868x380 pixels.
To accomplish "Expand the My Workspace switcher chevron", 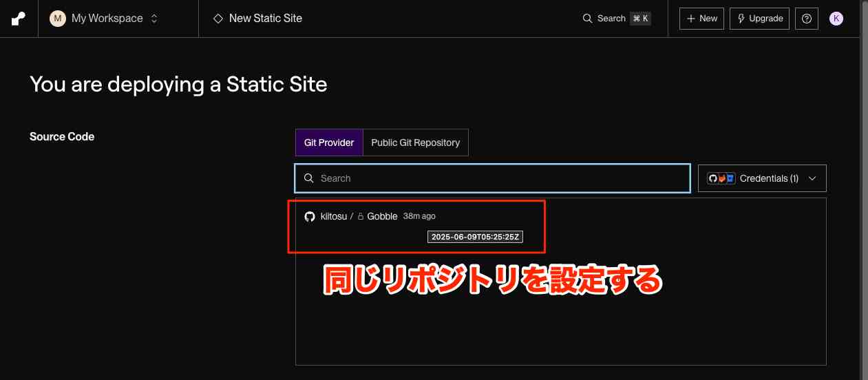I will [x=154, y=19].
